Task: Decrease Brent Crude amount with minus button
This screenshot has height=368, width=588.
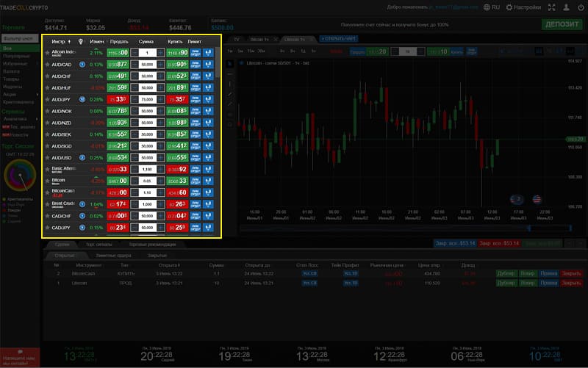Action: click(x=135, y=204)
